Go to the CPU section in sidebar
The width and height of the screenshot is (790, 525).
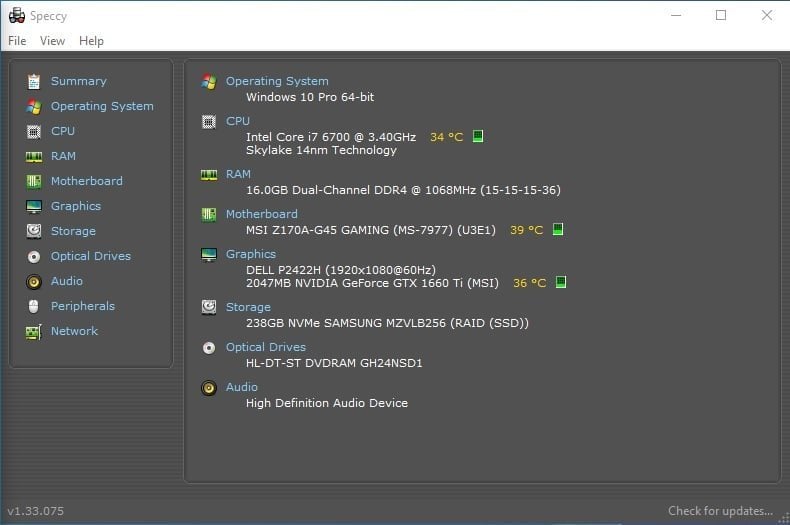coord(63,131)
